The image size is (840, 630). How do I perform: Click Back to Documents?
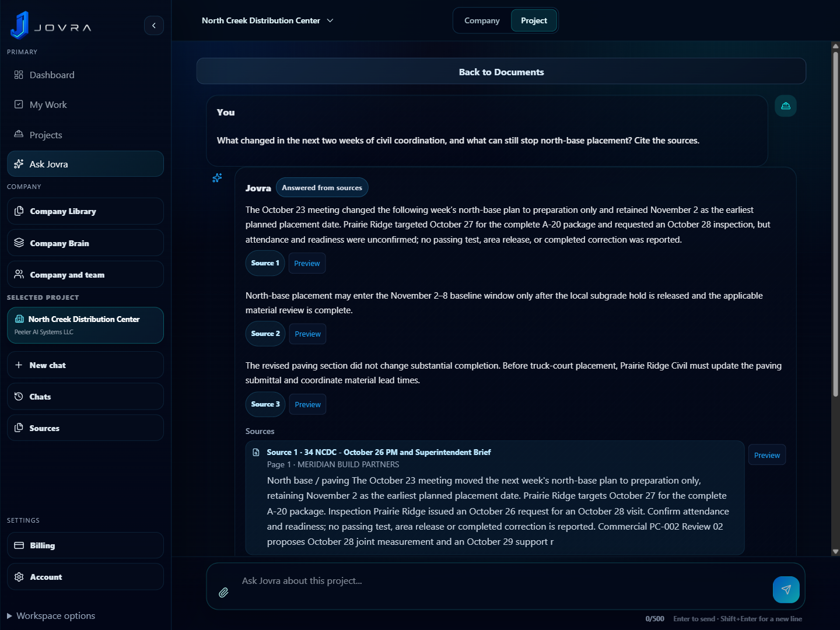pos(501,71)
